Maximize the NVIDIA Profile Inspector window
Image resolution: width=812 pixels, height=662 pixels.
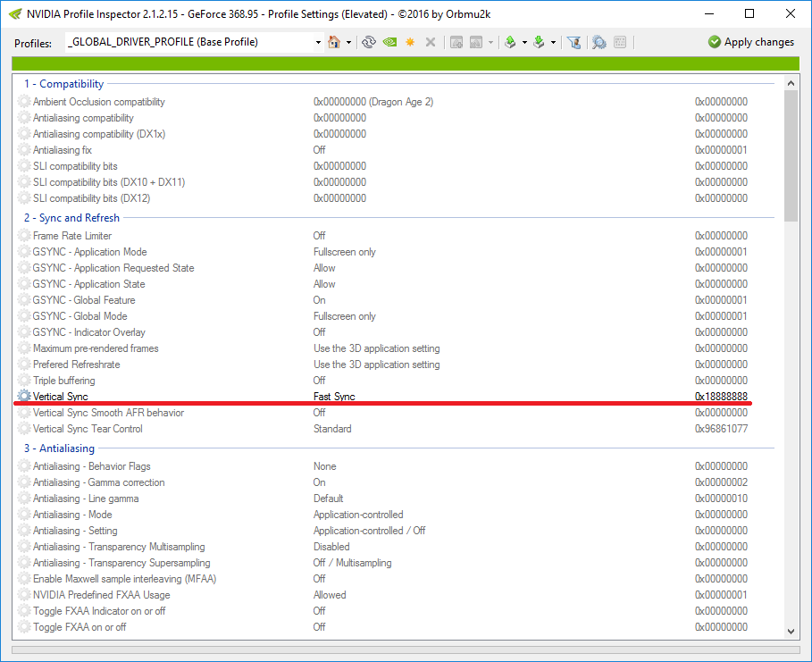[x=749, y=13]
